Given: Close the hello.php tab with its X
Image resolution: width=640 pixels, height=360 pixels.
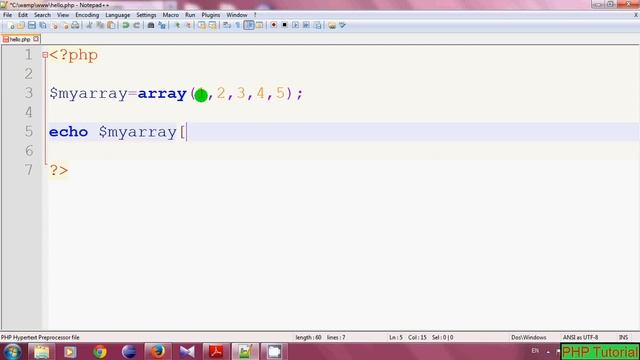Looking at the screenshot, I should tap(36, 39).
